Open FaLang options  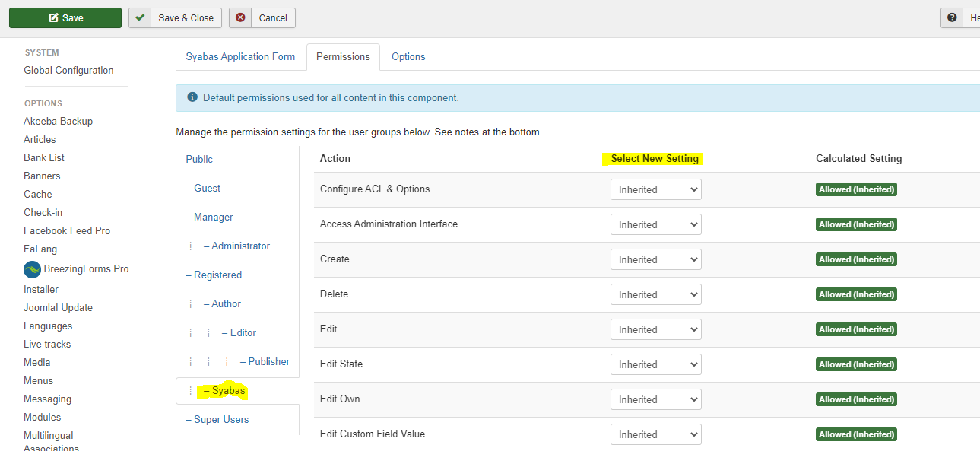tap(40, 249)
